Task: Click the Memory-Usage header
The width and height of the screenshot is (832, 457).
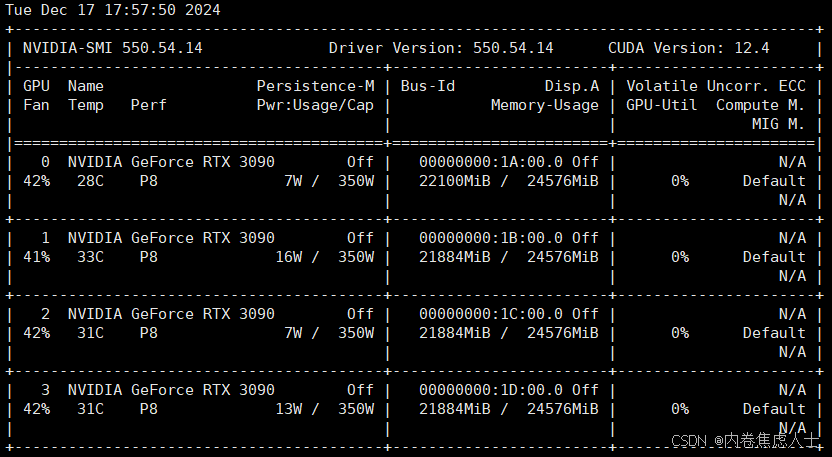Action: [545, 105]
